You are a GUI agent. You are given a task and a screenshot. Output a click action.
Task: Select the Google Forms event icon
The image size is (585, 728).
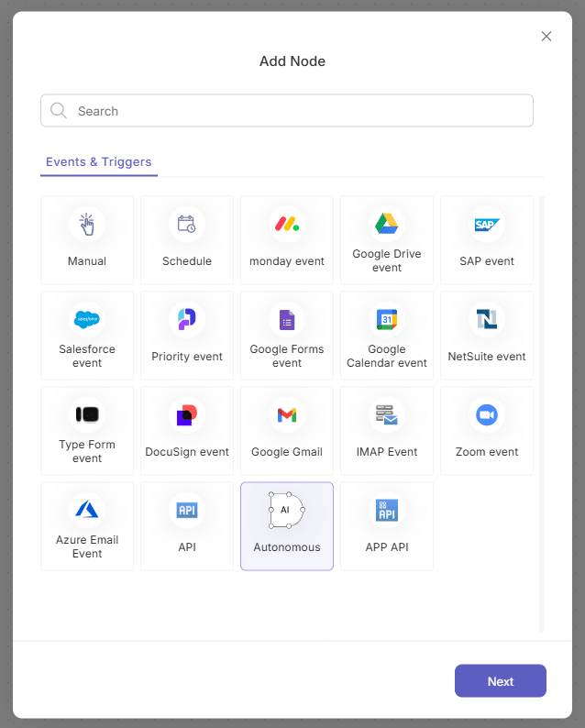click(287, 319)
